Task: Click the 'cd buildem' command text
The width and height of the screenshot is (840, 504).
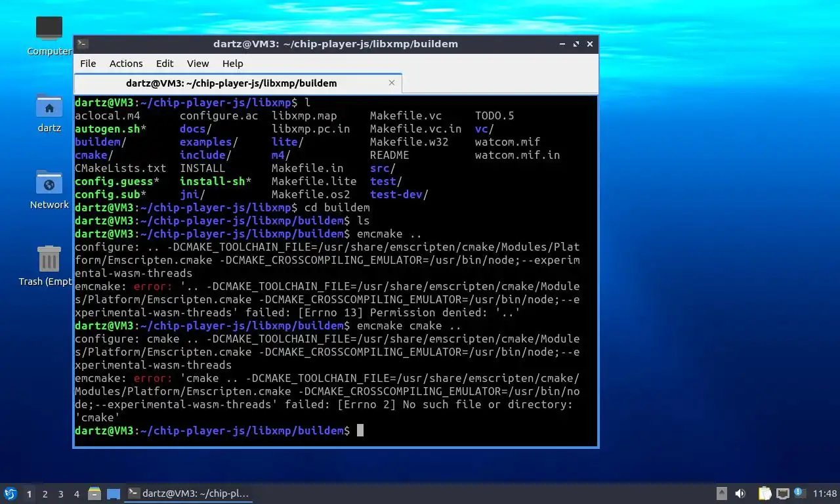Action: (x=337, y=207)
